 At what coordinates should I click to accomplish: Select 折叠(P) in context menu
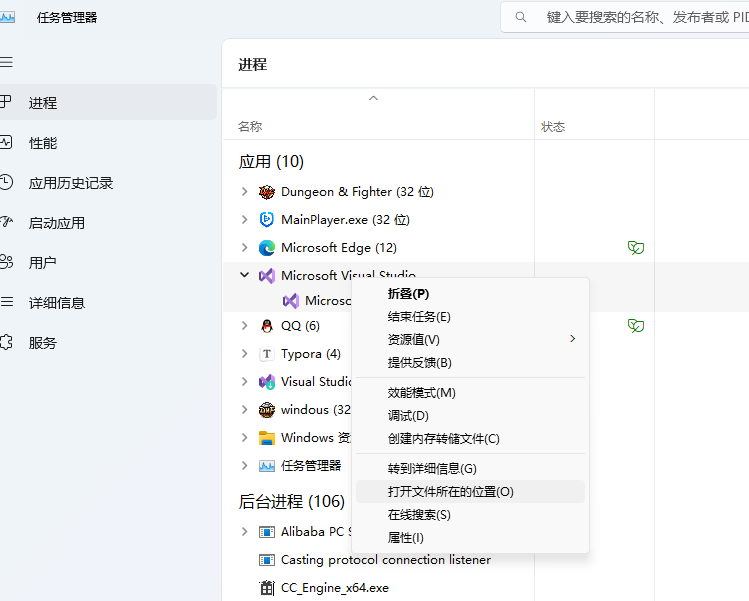[471, 294]
